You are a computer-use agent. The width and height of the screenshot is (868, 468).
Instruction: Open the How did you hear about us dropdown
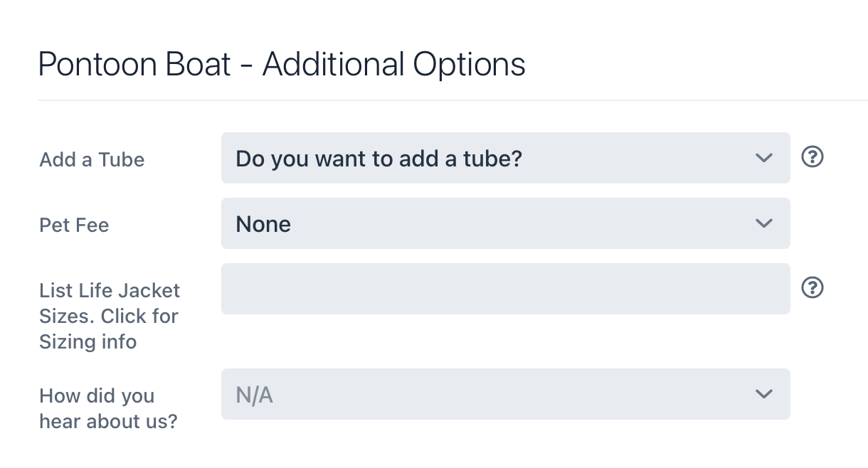point(505,394)
